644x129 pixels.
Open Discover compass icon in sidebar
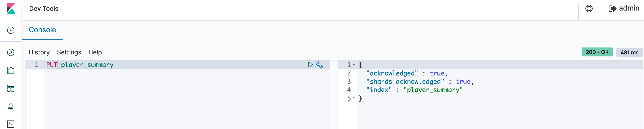11,52
